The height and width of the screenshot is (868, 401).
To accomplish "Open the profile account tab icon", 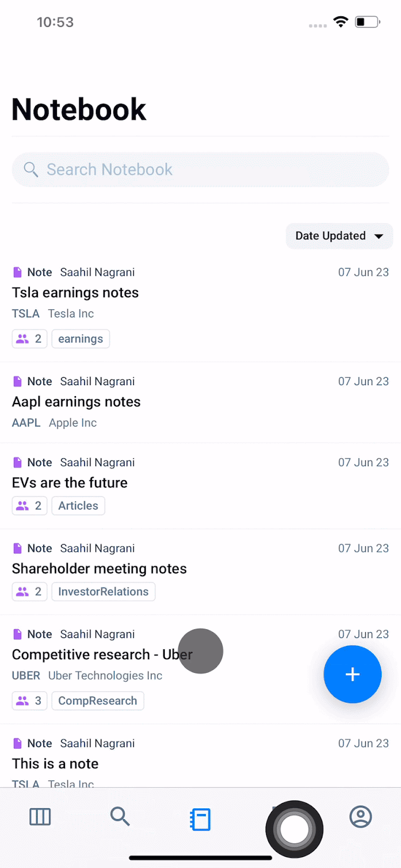I will pos(360,816).
